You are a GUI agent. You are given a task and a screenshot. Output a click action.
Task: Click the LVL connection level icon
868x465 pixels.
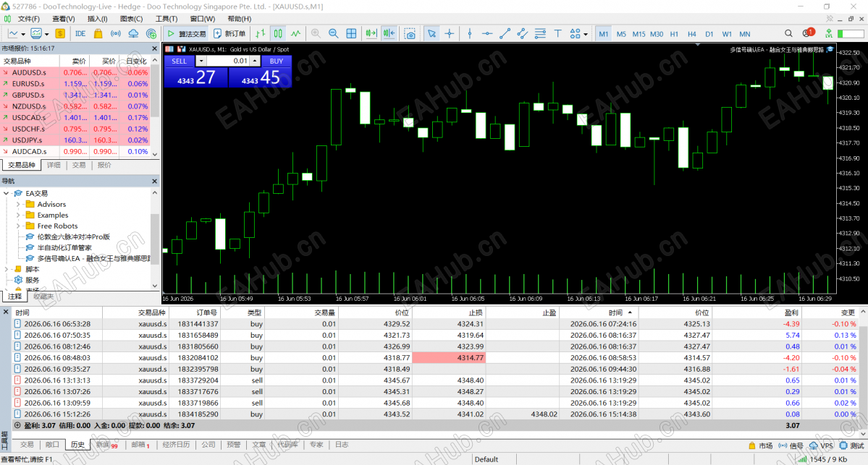tap(829, 34)
